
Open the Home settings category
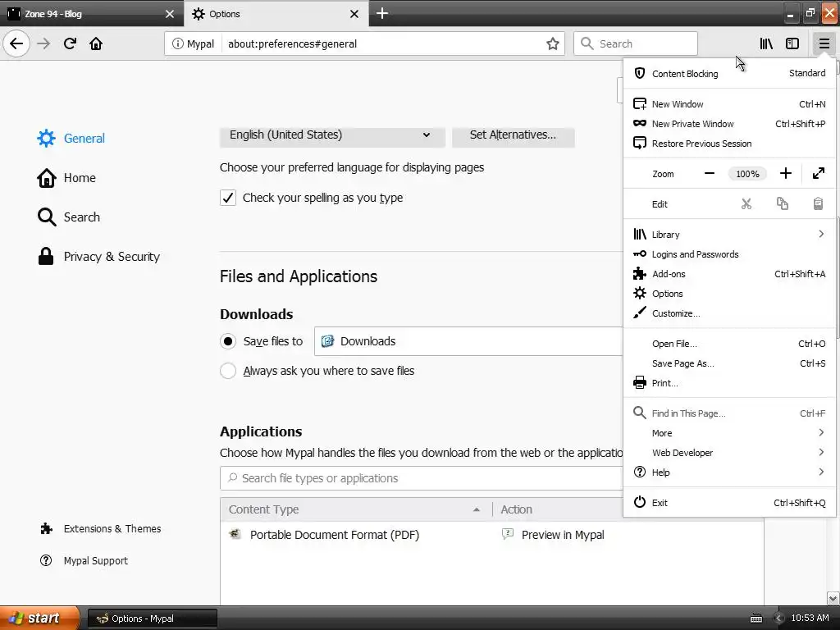66,178
